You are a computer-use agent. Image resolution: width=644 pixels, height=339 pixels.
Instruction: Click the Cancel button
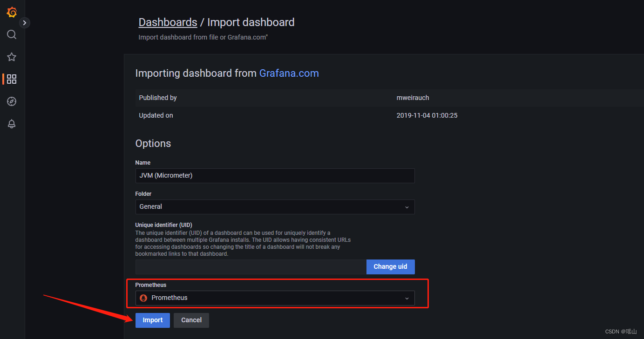tap(191, 320)
